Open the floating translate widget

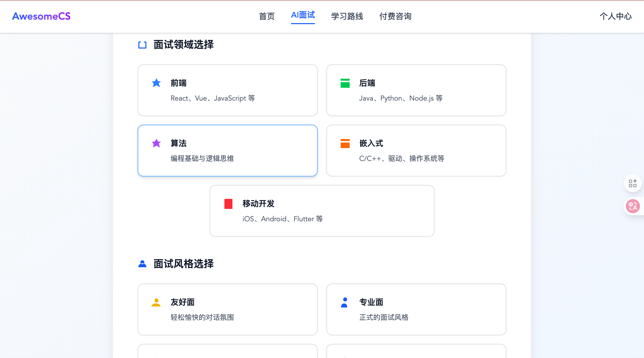pos(633,206)
